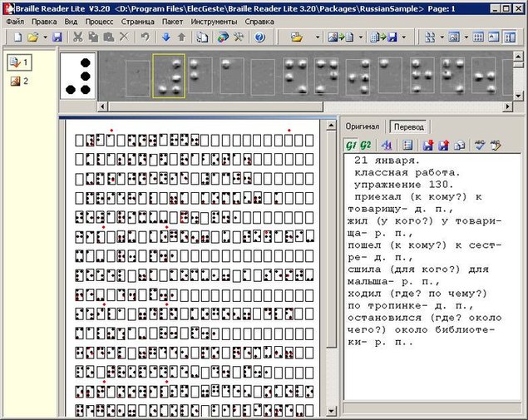Switch to the Оригинал tab
Image resolution: width=528 pixels, height=420 pixels.
click(x=363, y=126)
